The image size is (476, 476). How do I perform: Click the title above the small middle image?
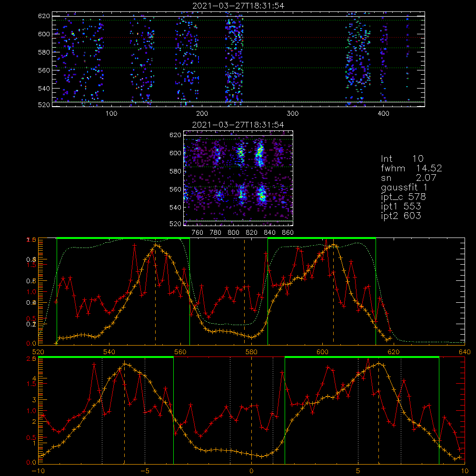point(238,125)
